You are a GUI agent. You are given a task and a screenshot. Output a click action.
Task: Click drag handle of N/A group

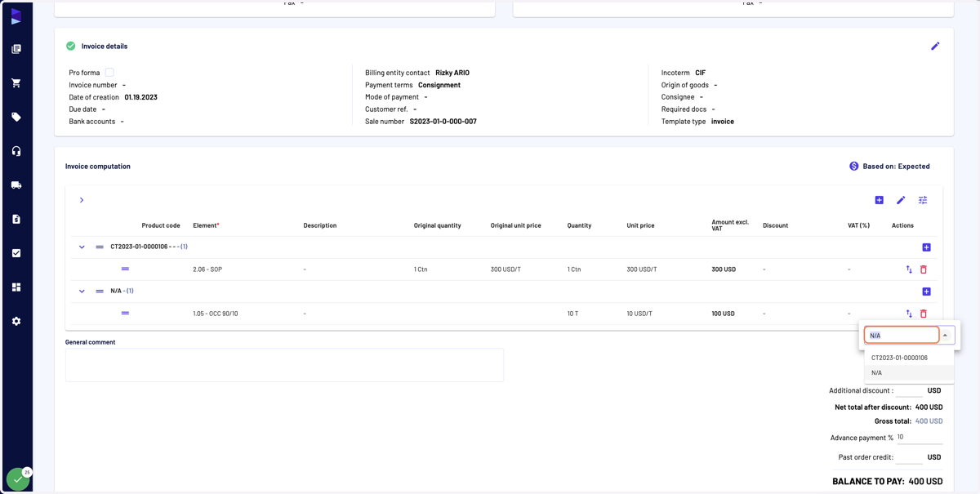[100, 292]
